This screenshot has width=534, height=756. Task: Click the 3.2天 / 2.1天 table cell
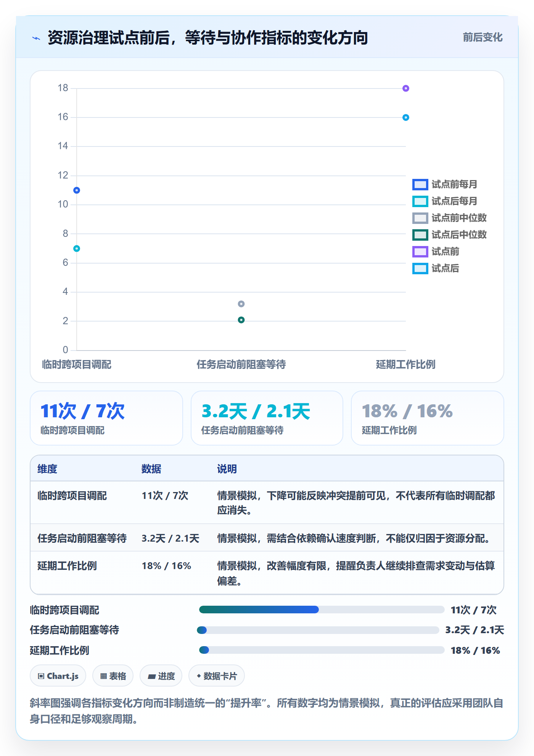[x=170, y=539]
